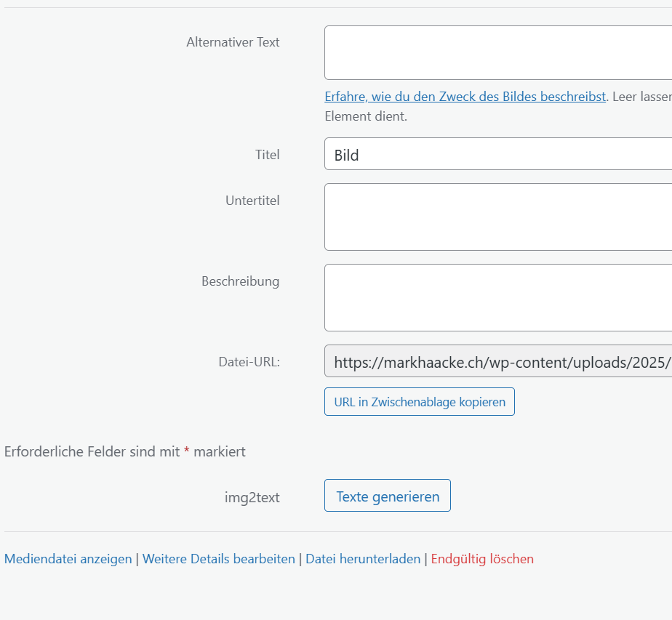
Task: Click inside the Beschreibung text area
Action: pos(497,297)
